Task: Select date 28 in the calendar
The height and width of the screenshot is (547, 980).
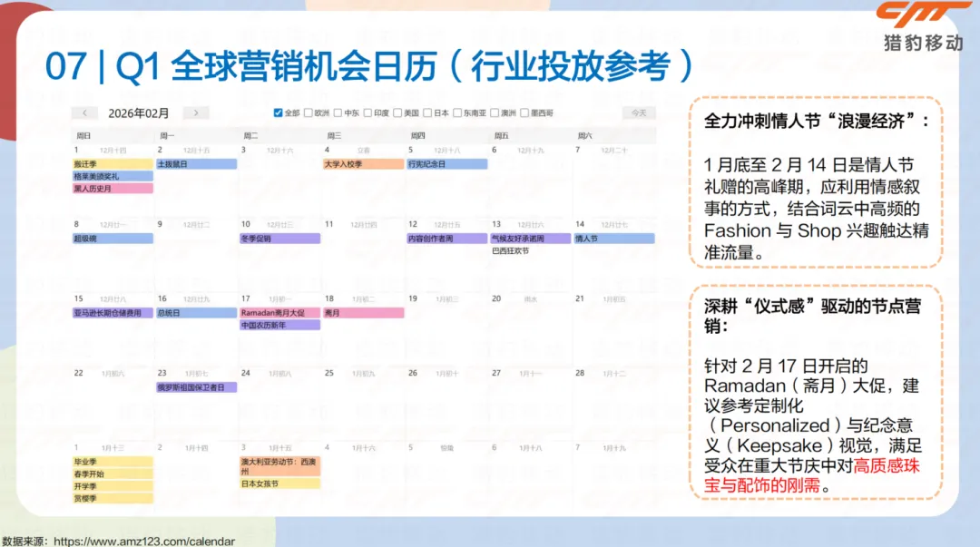Action: (580, 373)
